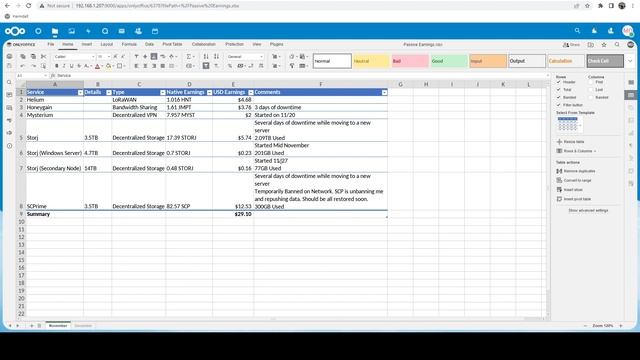The image size is (640, 360).
Task: Enable First column checkbox
Action: 591,82
